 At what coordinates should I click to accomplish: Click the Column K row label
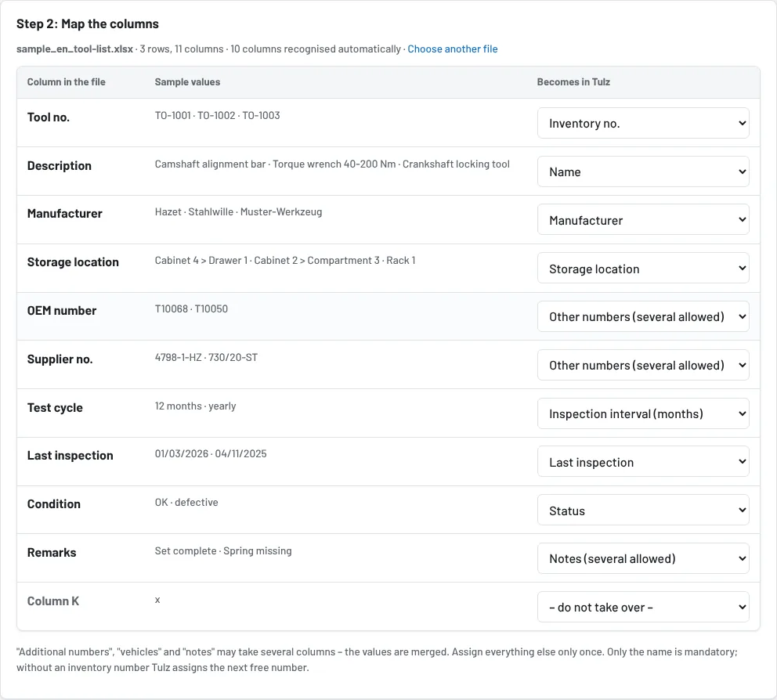click(x=52, y=601)
